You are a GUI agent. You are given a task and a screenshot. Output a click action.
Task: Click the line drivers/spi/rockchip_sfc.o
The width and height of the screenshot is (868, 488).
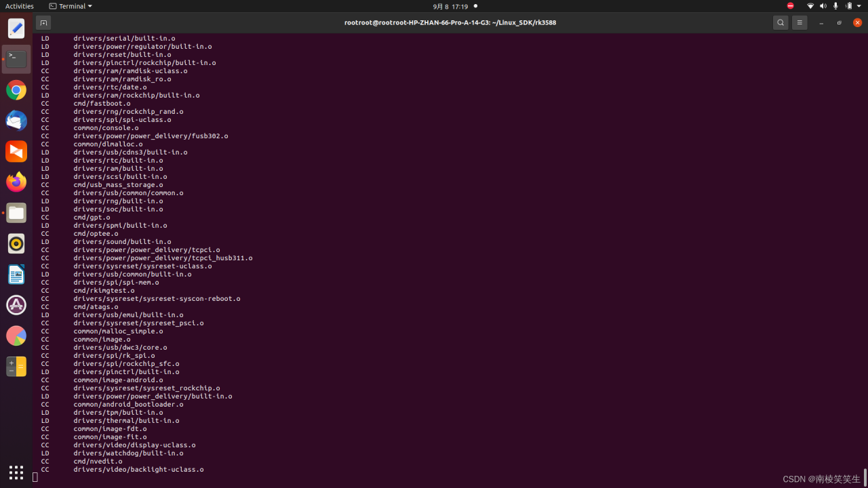click(127, 364)
